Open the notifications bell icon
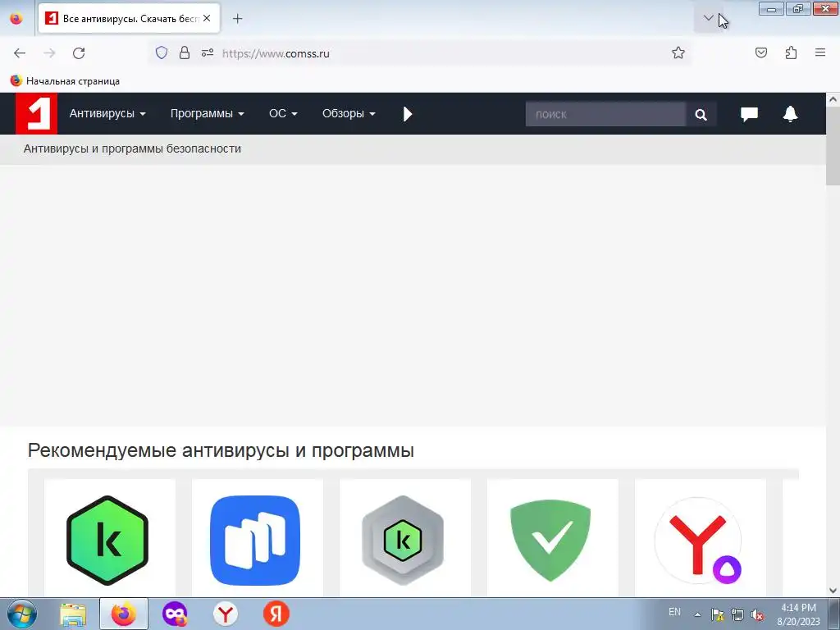This screenshot has height=630, width=840. pyautogui.click(x=790, y=113)
